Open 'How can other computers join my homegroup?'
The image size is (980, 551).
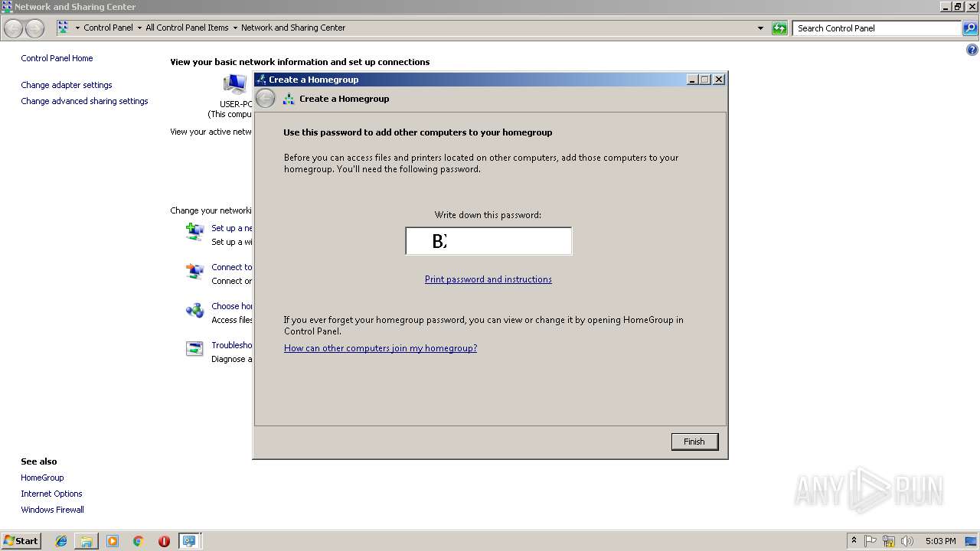click(x=381, y=348)
